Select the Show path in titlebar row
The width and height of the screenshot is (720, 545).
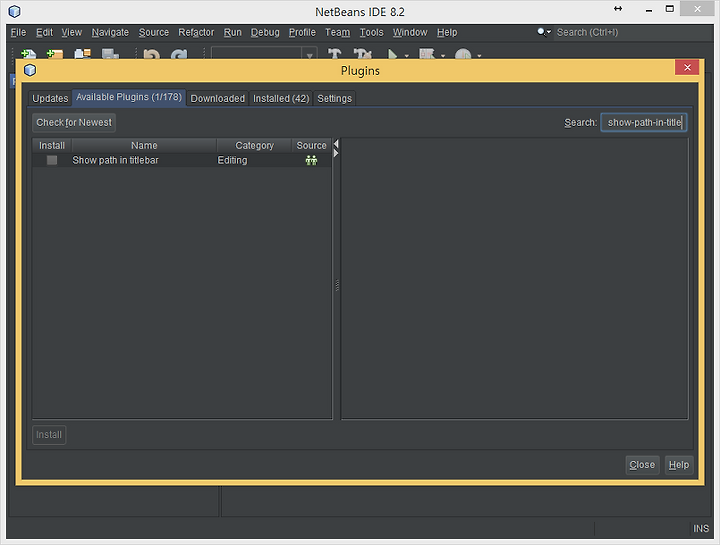(182, 160)
